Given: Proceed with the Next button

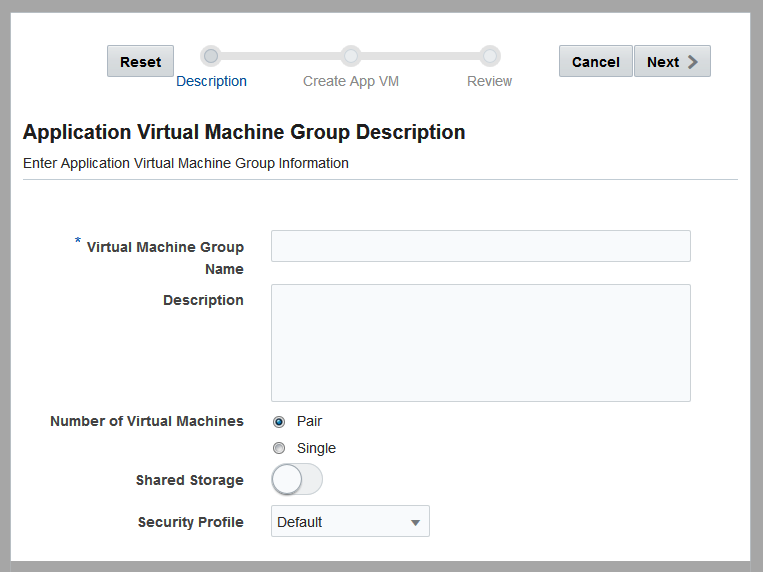Looking at the screenshot, I should (x=672, y=62).
